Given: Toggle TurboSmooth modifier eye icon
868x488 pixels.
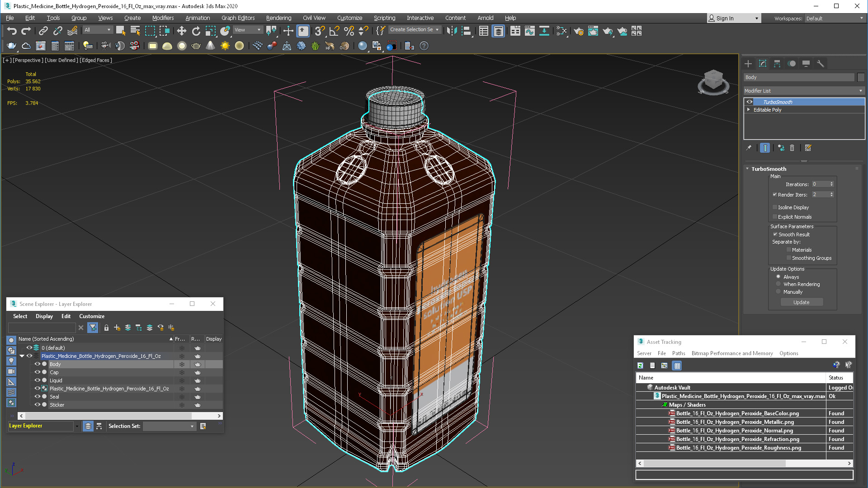Looking at the screenshot, I should (x=750, y=102).
